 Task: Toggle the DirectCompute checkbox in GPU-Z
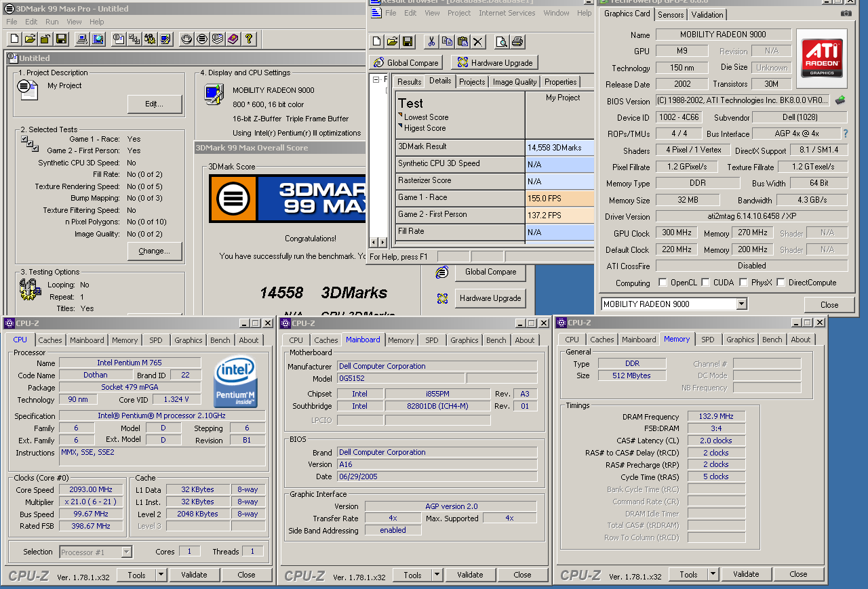781,283
